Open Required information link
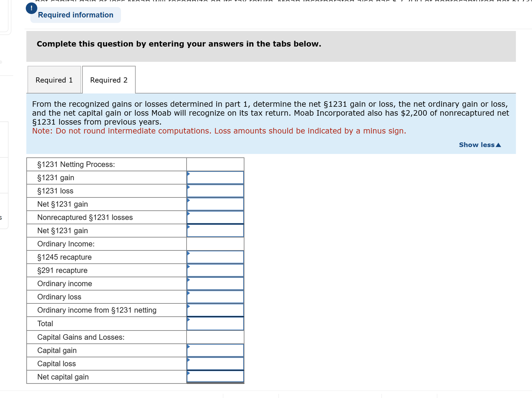Screen dimensions: 532x398 click(x=76, y=15)
